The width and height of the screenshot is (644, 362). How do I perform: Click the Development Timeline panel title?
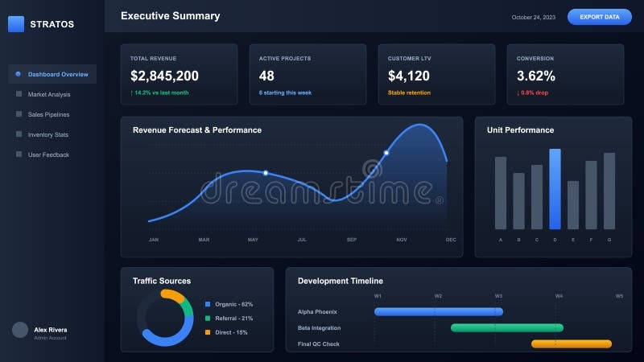341,281
